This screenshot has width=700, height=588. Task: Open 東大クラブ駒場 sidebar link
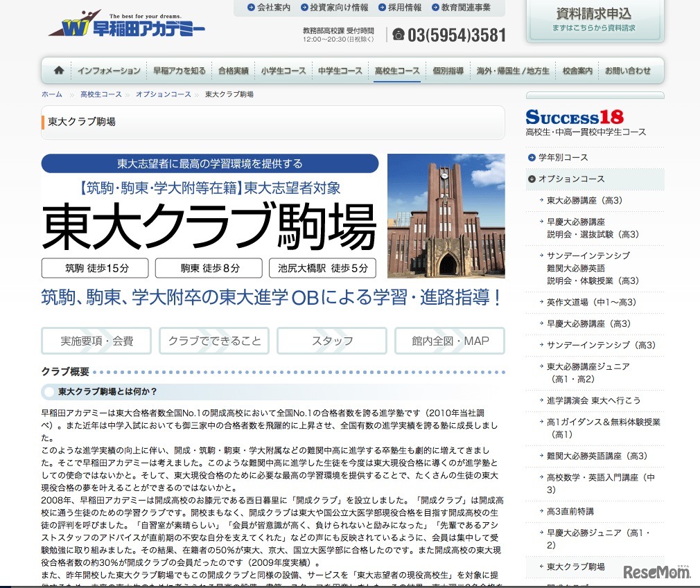(576, 567)
